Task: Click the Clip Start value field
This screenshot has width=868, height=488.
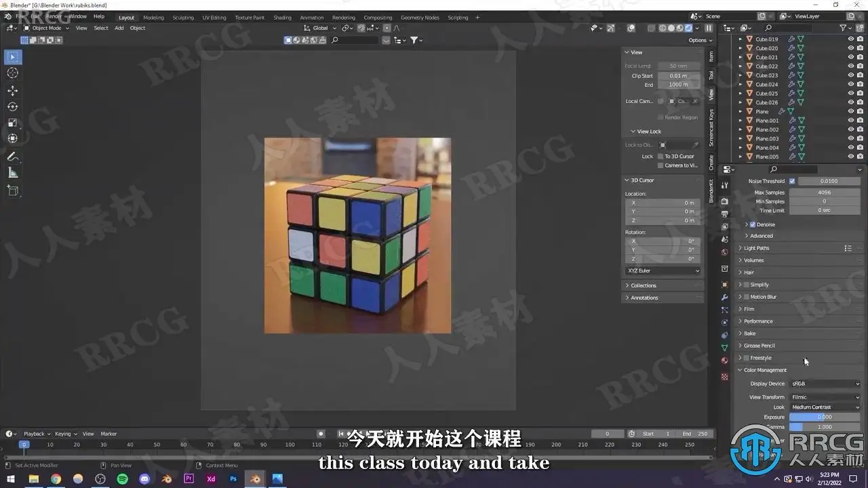Action: click(678, 76)
